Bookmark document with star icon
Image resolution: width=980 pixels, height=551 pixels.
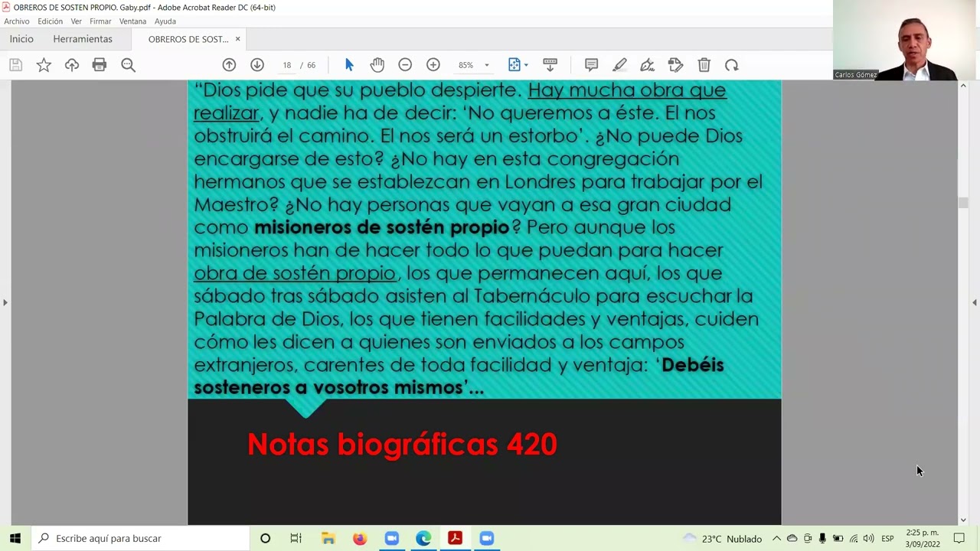pos(44,65)
